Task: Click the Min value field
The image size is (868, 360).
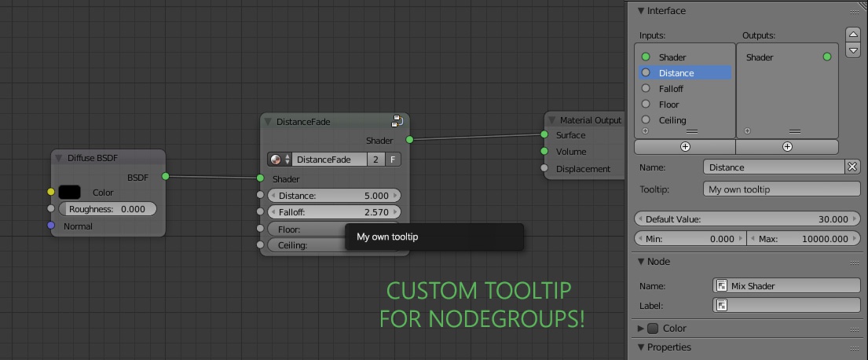Action: pyautogui.click(x=690, y=239)
